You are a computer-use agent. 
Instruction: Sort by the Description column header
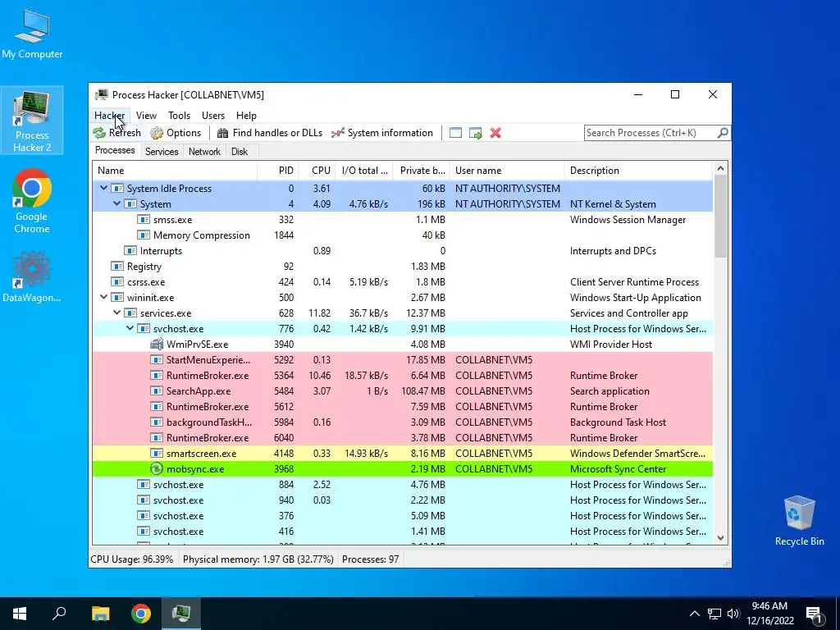click(x=638, y=171)
